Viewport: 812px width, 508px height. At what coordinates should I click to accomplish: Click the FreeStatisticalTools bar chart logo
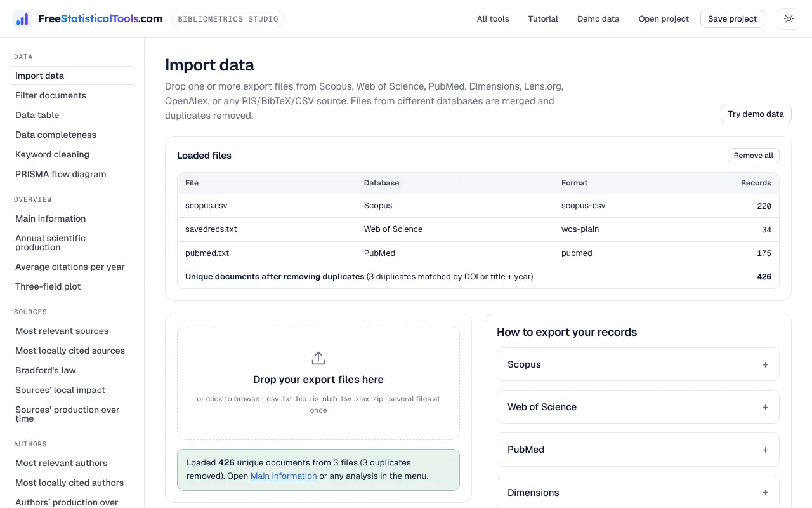(x=22, y=19)
